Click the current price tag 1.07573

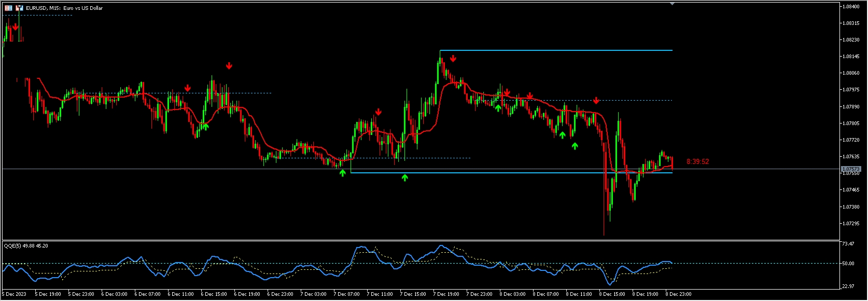[851, 169]
